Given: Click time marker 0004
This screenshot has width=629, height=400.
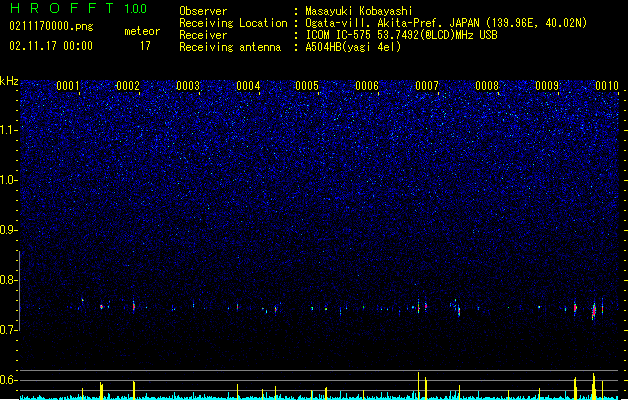Looking at the screenshot, I should [248, 85].
